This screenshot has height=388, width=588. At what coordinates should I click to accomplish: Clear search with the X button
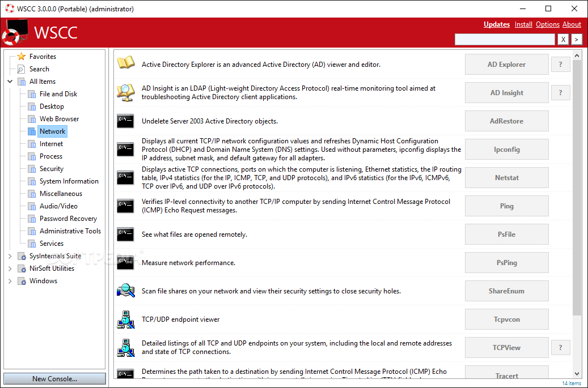[563, 39]
